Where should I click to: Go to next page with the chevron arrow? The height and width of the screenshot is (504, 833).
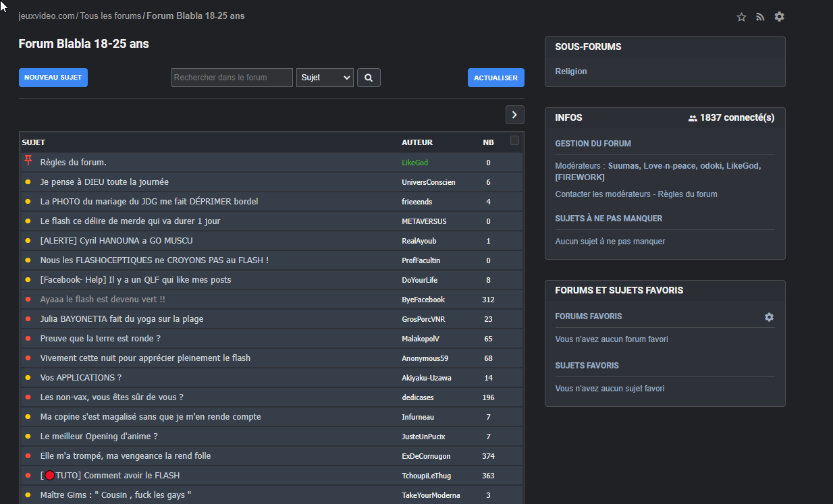[514, 115]
